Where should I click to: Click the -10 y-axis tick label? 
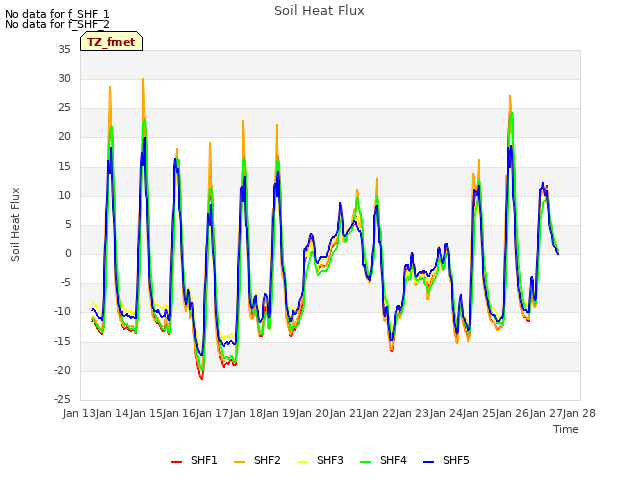[62, 312]
